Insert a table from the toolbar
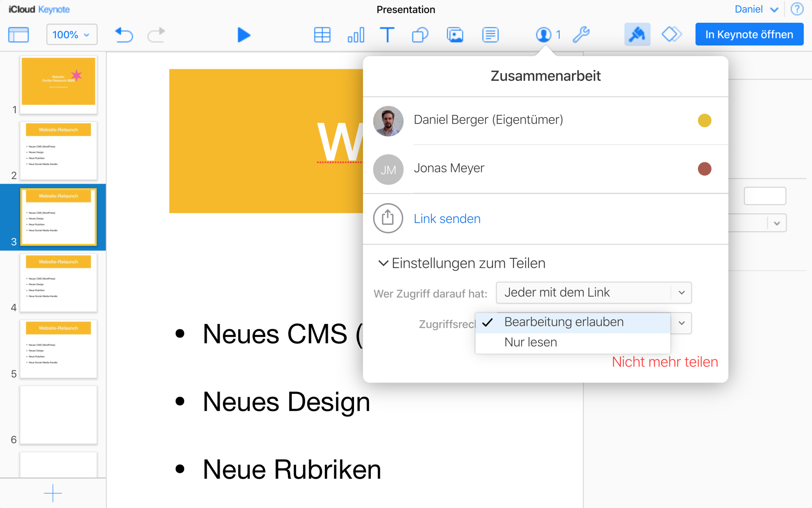 click(322, 35)
